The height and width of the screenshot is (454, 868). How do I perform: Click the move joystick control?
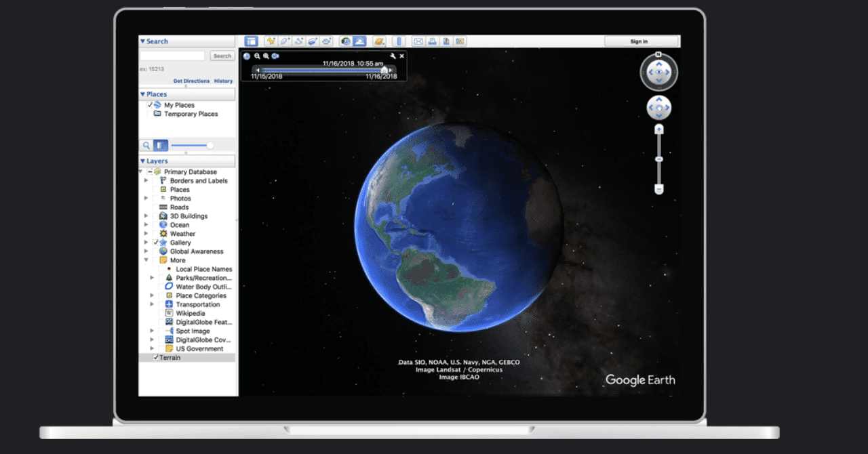658,108
